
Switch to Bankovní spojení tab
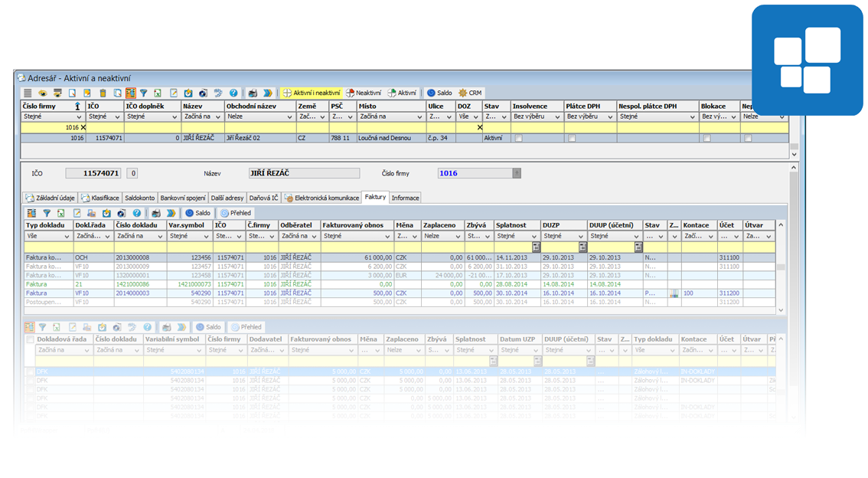point(183,198)
